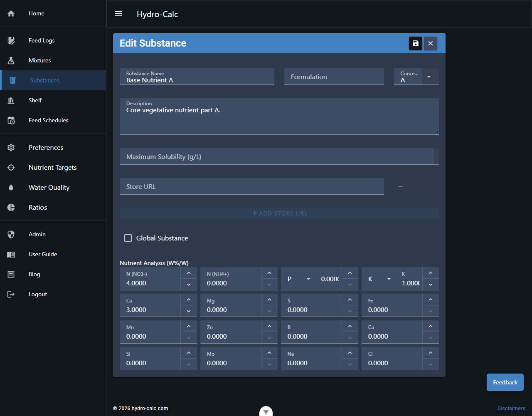The width and height of the screenshot is (532, 416).
Task: Decrease the Ca value
Action: coord(189,311)
